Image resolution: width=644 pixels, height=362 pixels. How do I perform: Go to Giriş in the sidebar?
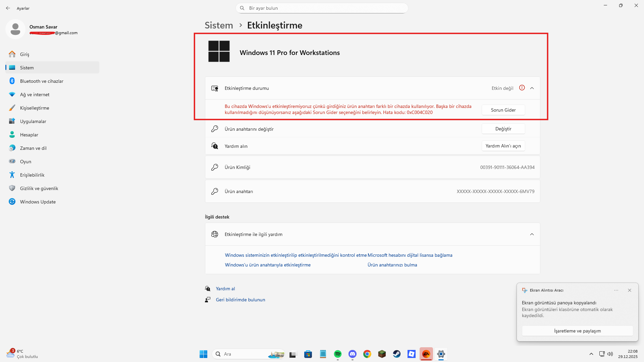pyautogui.click(x=52, y=54)
